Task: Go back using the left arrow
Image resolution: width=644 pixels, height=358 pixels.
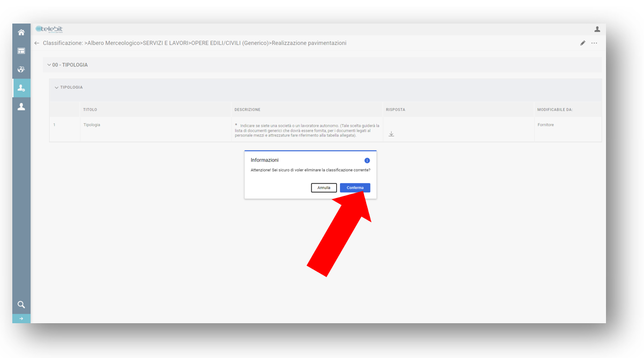Action: pyautogui.click(x=37, y=43)
